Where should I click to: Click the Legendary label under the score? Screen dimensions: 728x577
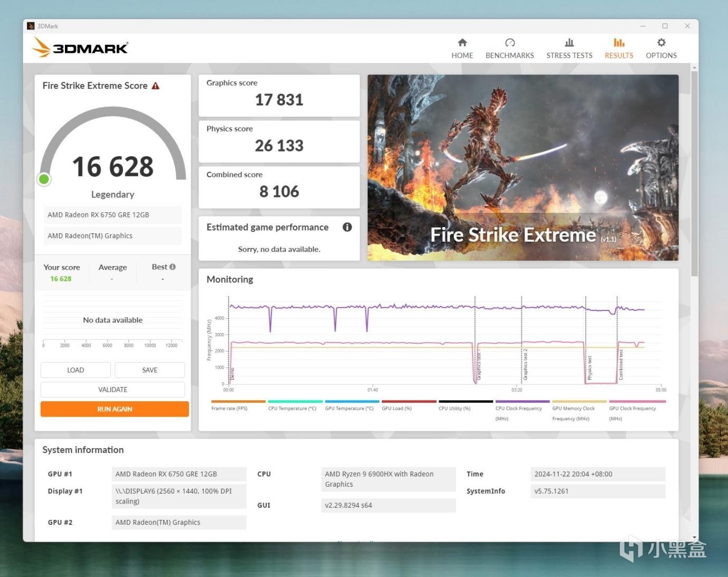point(113,194)
